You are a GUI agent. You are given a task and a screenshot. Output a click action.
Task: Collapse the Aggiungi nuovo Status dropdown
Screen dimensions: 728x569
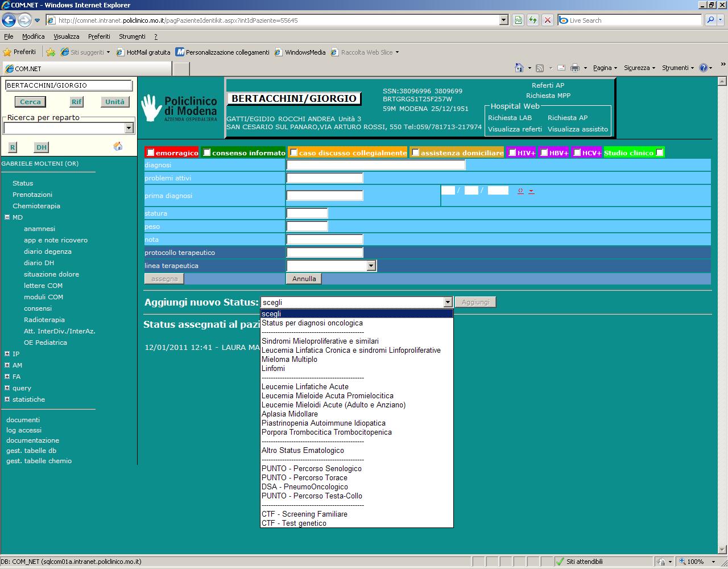click(448, 303)
